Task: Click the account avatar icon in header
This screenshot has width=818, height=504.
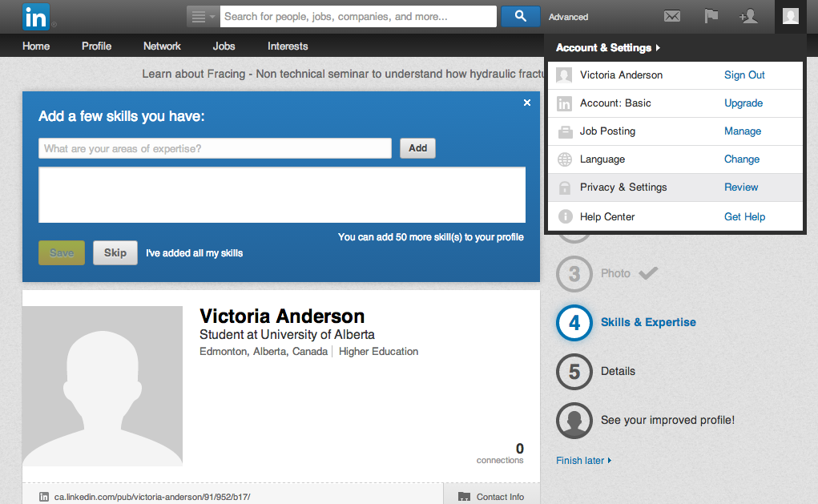Action: (790, 16)
